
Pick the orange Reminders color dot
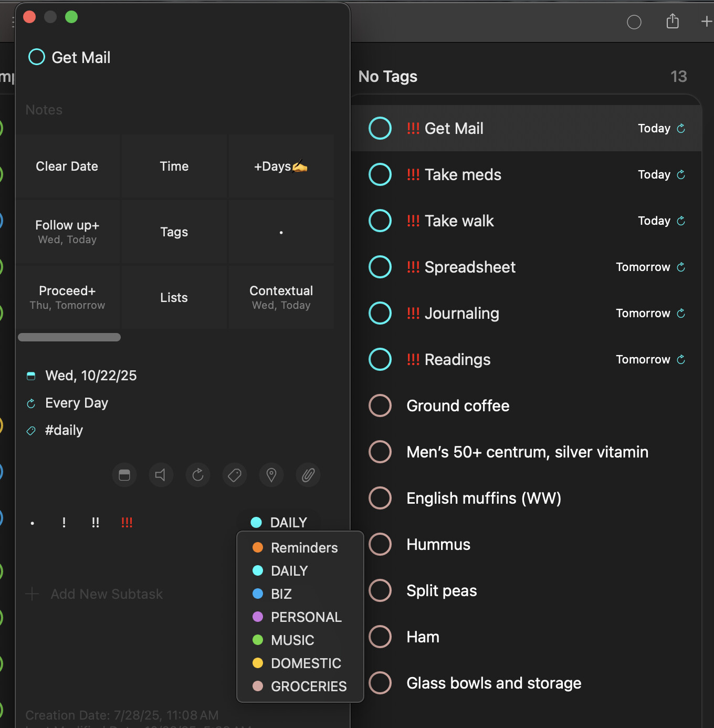pyautogui.click(x=258, y=548)
